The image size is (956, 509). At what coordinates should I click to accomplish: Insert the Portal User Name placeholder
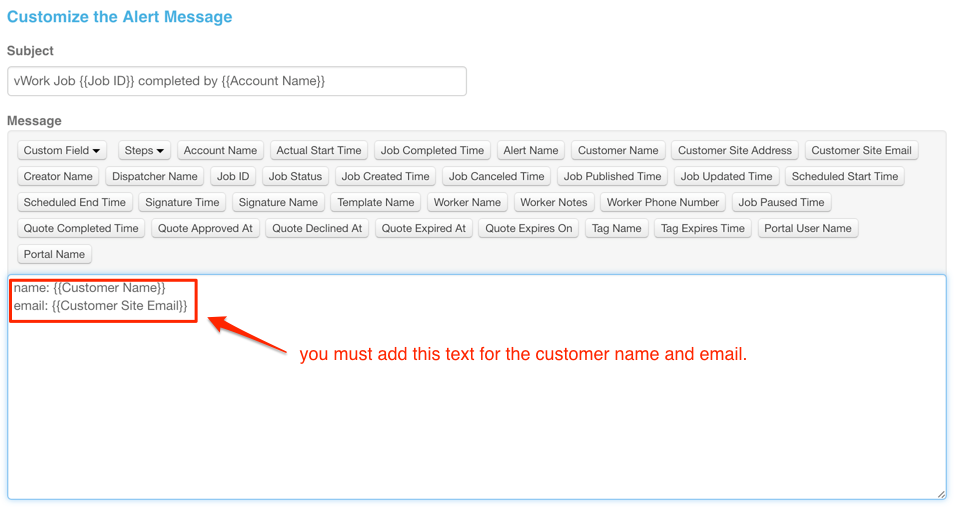tap(808, 229)
